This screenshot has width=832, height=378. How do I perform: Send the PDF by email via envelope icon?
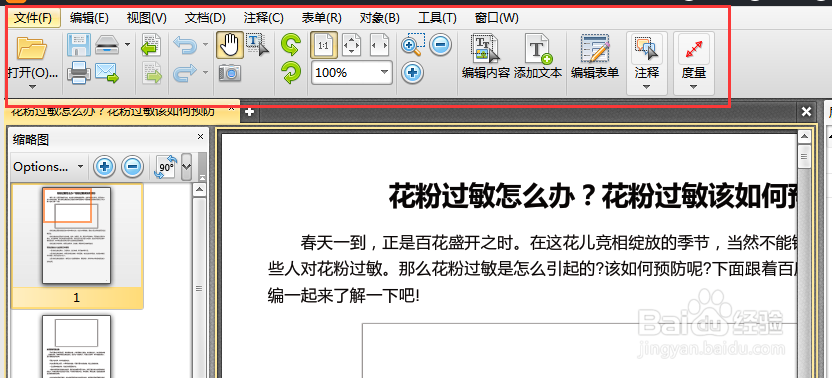click(107, 73)
